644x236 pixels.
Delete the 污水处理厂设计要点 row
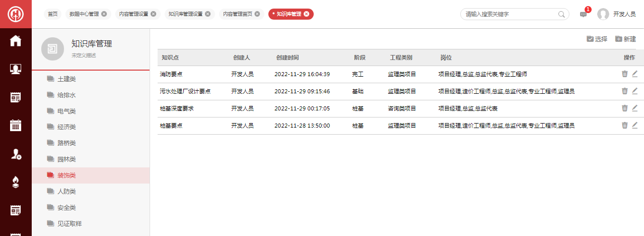[x=625, y=91]
